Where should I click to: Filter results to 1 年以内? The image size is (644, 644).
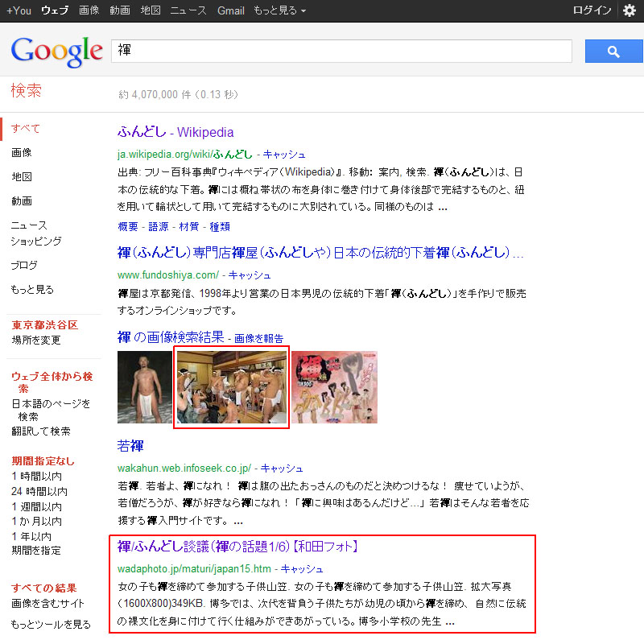click(31, 536)
